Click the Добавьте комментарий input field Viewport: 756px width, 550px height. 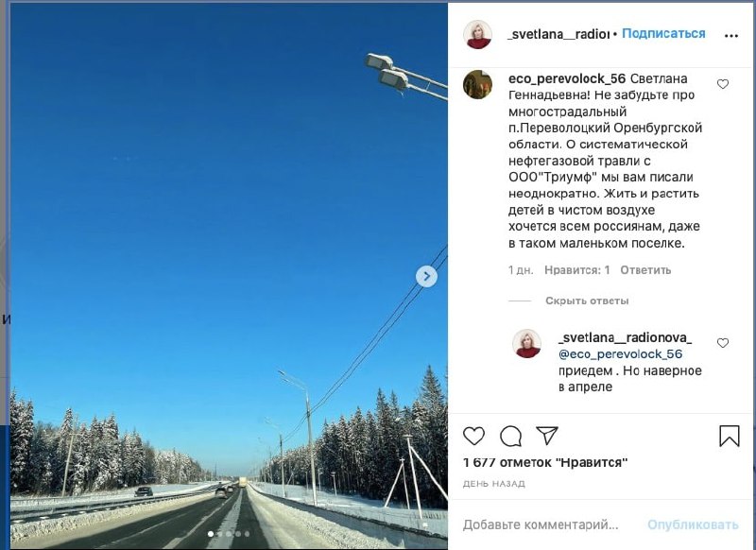click(541, 524)
